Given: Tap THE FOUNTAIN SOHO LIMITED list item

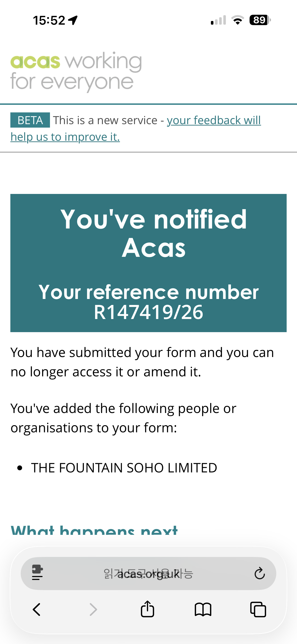Looking at the screenshot, I should tap(124, 468).
